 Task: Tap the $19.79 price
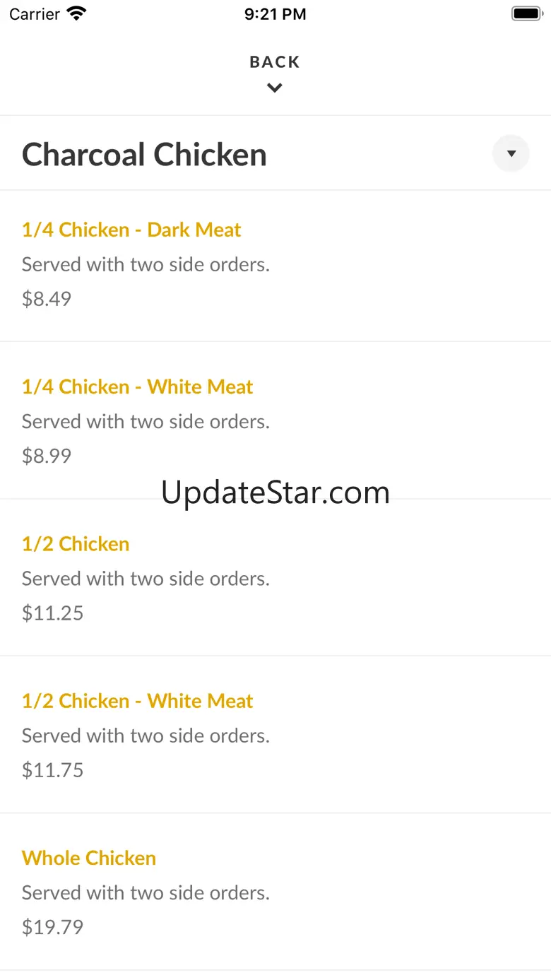pos(52,926)
